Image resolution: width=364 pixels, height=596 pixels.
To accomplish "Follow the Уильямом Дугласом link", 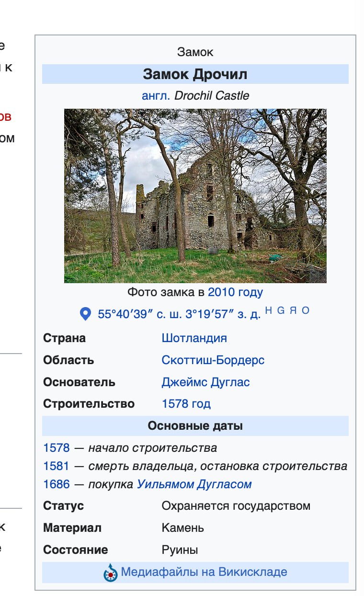I will (194, 484).
